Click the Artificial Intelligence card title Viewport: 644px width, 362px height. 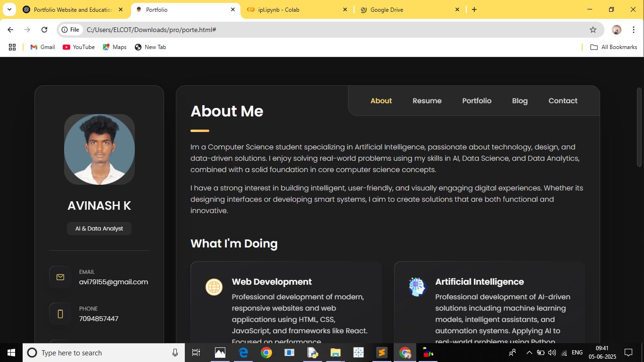(x=479, y=282)
